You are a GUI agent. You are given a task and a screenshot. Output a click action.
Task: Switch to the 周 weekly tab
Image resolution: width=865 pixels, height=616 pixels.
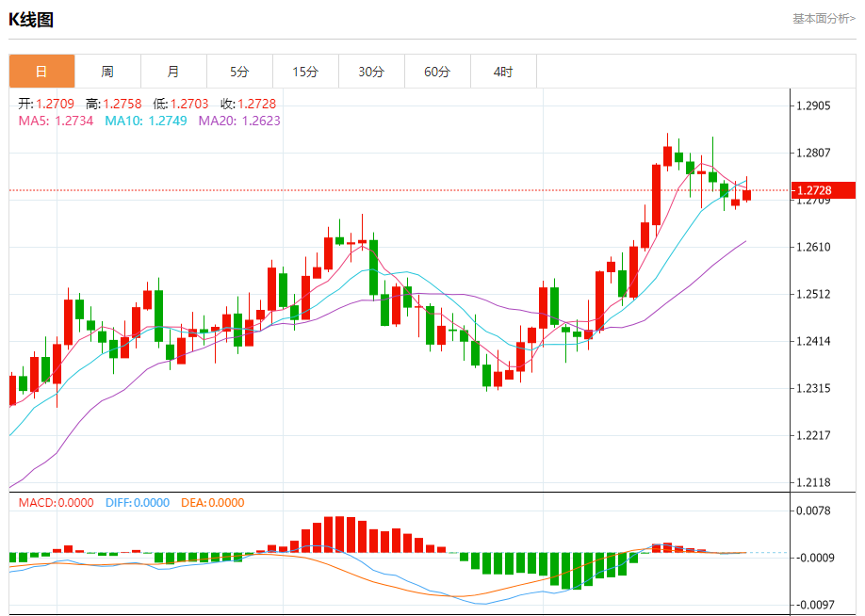coord(107,72)
